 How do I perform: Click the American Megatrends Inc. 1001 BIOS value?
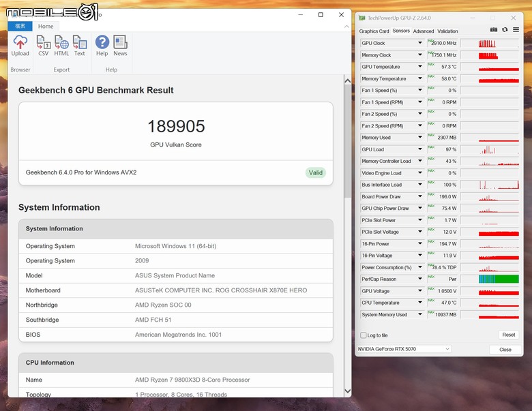pyautogui.click(x=178, y=335)
